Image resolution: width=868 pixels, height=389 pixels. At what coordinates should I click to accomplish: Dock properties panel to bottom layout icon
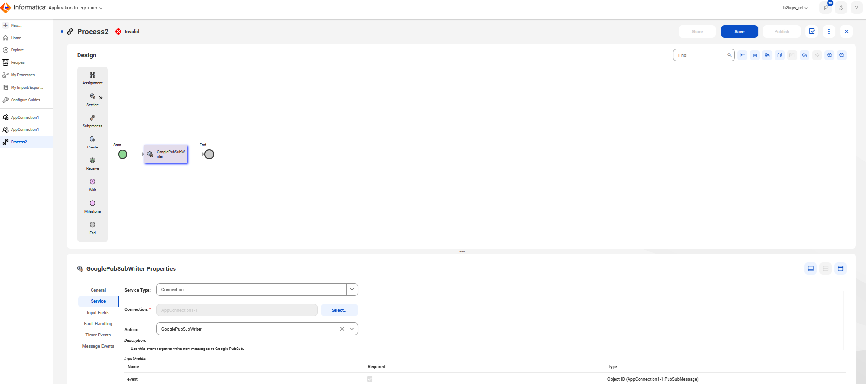(811, 268)
